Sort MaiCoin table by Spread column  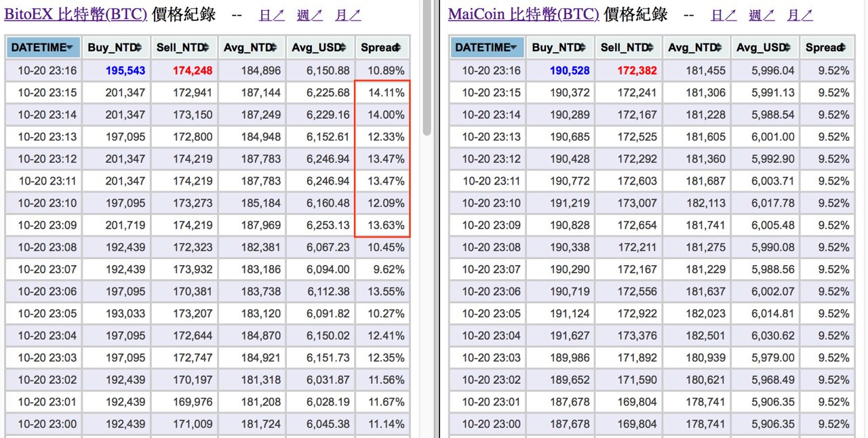[x=827, y=47]
